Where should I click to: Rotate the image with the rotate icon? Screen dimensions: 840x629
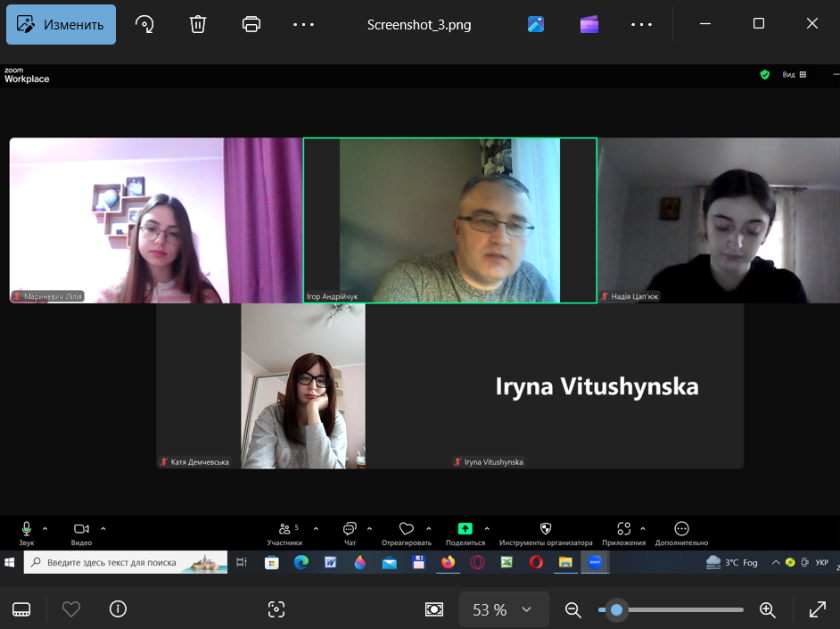click(x=144, y=25)
